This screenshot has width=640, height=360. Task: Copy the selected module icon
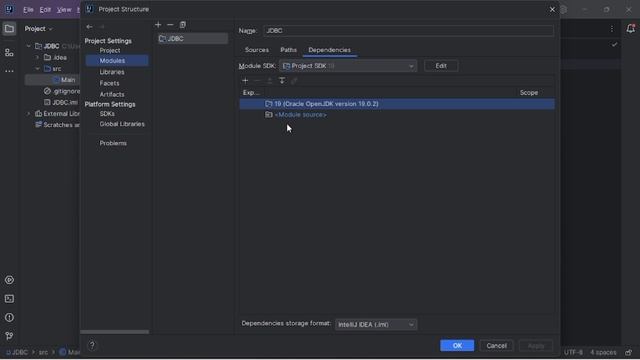[182, 25]
